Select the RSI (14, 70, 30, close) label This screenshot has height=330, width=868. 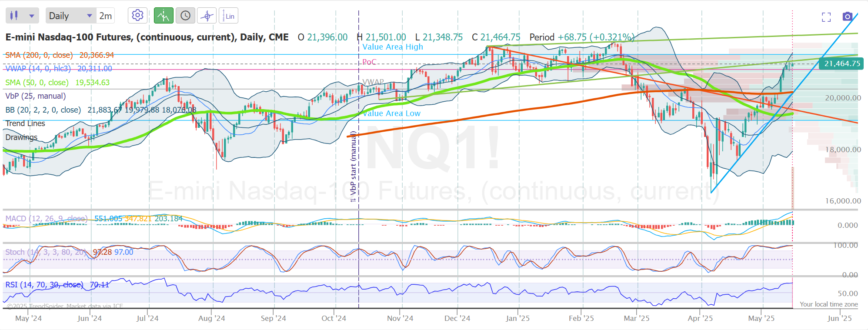(44, 285)
